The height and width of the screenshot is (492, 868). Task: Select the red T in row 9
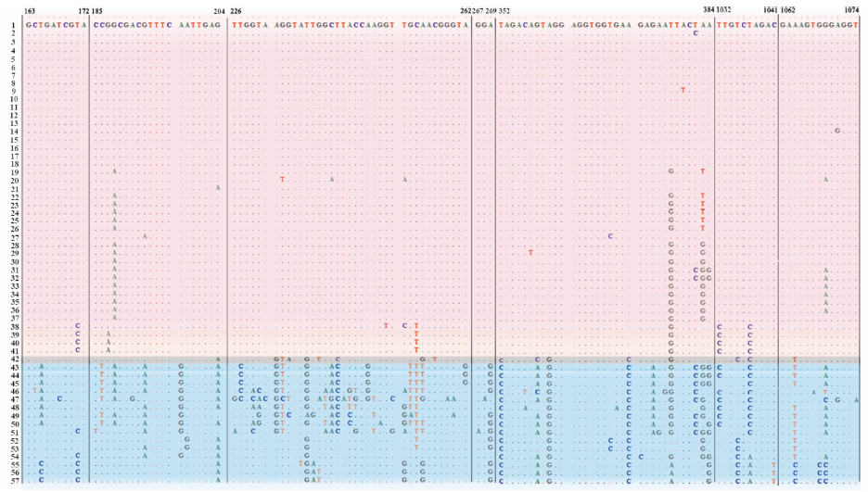[x=683, y=90]
